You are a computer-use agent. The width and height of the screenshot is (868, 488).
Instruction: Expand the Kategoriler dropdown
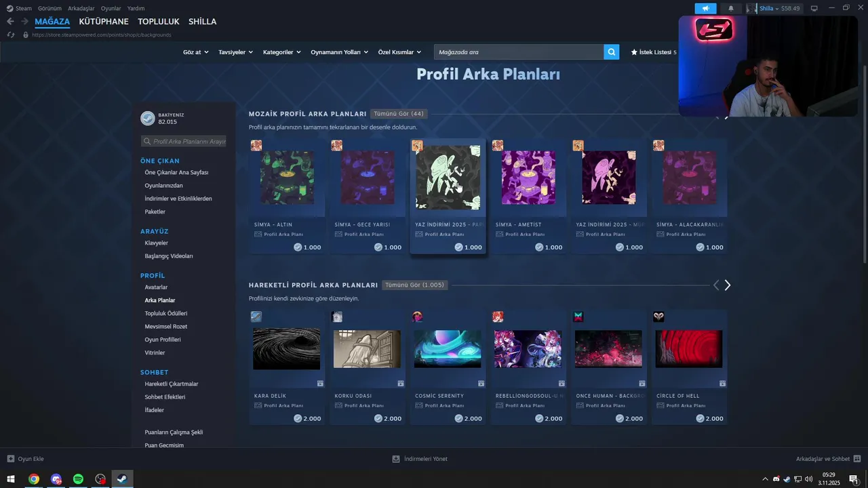point(281,52)
